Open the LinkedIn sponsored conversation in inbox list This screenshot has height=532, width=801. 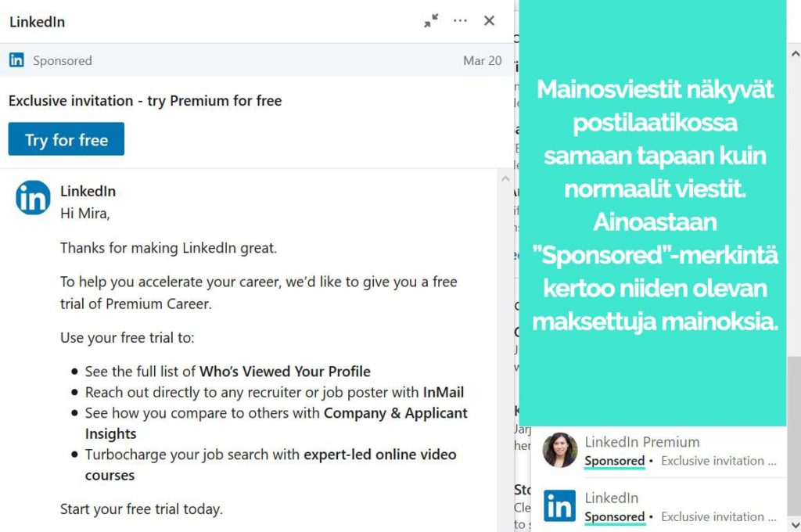659,506
